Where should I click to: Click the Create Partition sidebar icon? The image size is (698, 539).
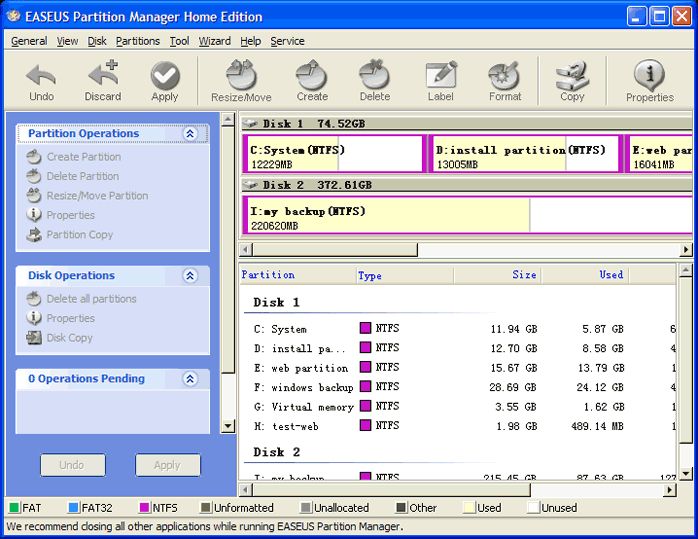(34, 157)
